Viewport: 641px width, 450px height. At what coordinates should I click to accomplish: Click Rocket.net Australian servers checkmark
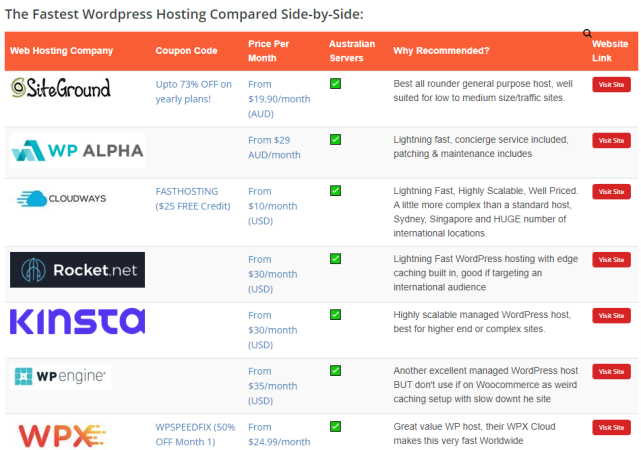[x=335, y=258]
